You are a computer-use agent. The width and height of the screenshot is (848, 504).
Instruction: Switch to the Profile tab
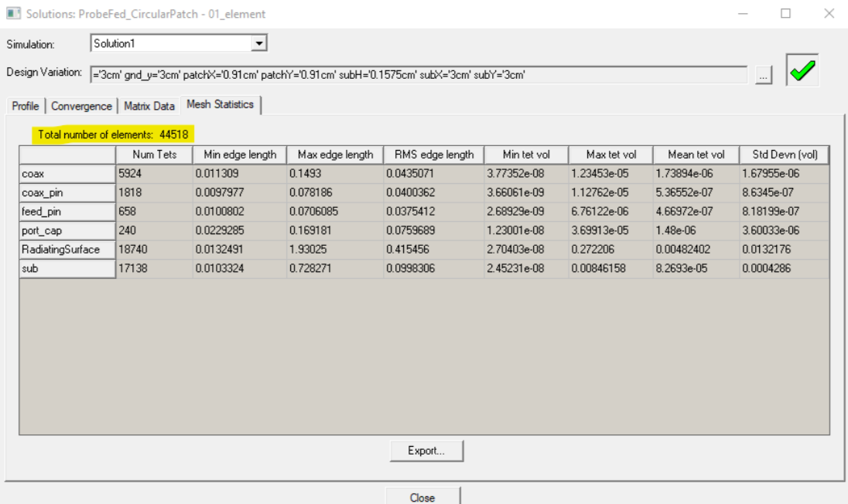click(26, 106)
